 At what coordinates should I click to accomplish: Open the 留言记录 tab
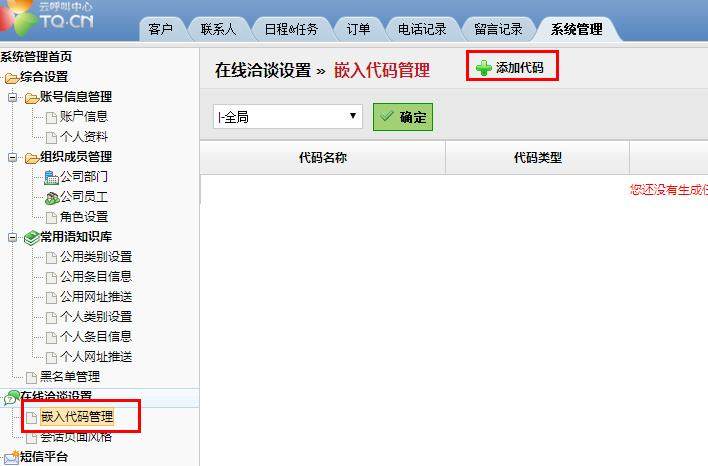coord(498,29)
